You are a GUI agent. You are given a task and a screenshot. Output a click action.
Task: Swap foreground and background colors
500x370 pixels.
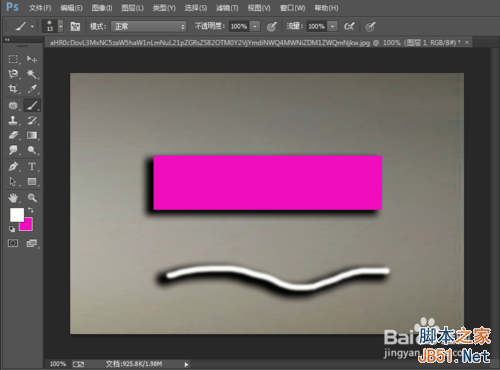click(x=31, y=210)
